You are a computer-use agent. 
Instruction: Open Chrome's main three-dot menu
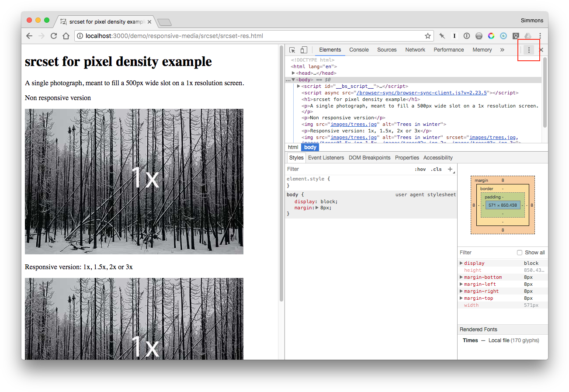(x=540, y=36)
